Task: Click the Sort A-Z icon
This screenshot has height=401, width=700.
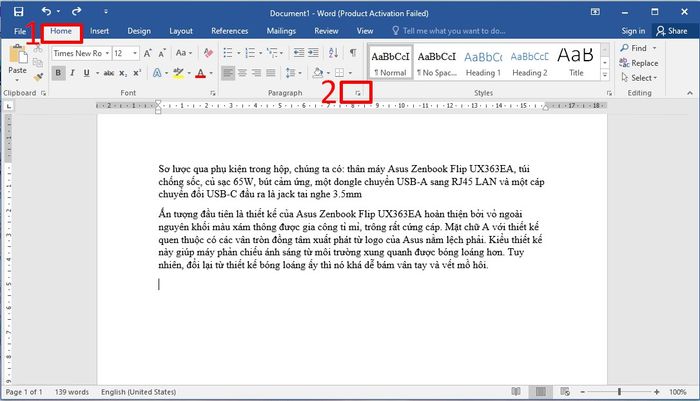Action: [x=333, y=53]
